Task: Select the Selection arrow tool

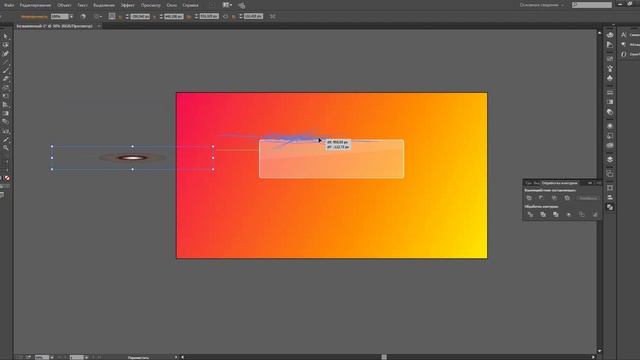Action: (6, 36)
